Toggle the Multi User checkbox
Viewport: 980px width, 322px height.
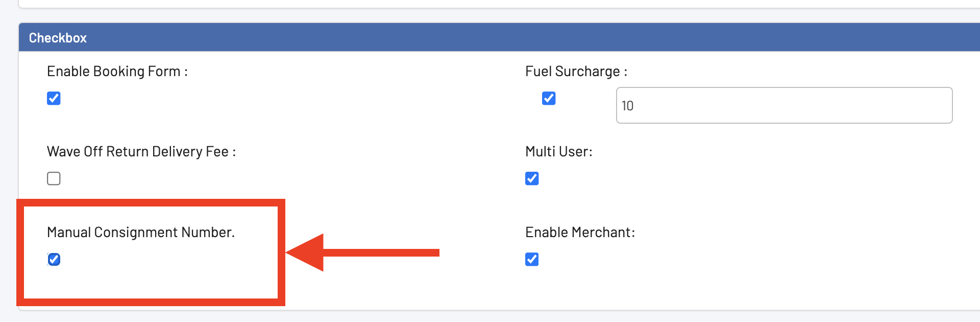click(532, 178)
